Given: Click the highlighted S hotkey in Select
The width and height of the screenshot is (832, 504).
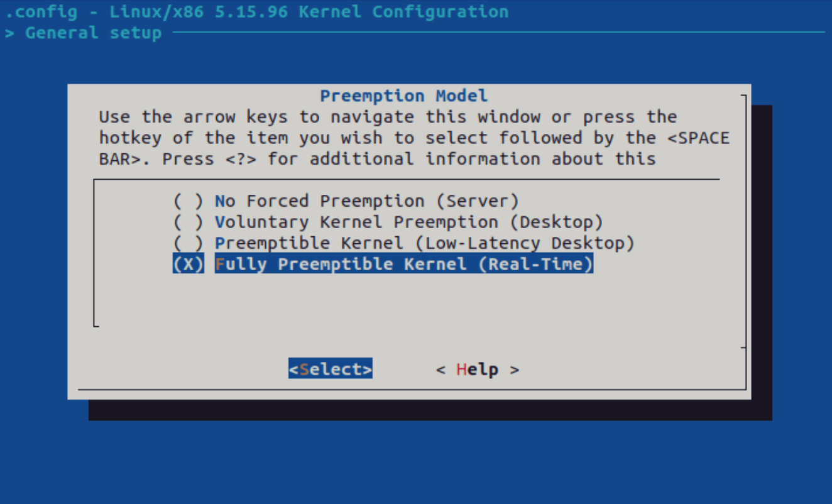Looking at the screenshot, I should pyautogui.click(x=303, y=368).
